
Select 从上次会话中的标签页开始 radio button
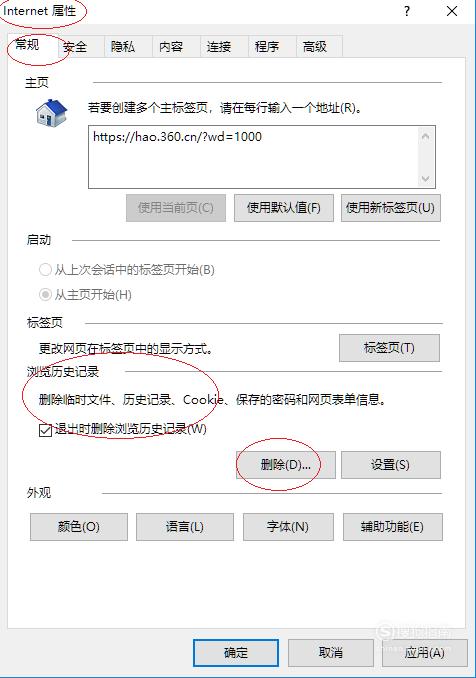click(45, 270)
